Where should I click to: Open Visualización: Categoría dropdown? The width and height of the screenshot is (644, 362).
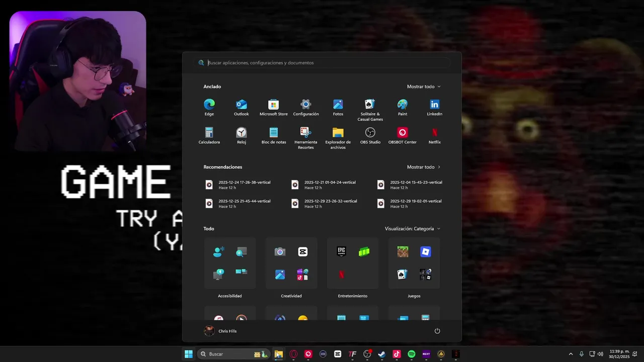pyautogui.click(x=413, y=229)
